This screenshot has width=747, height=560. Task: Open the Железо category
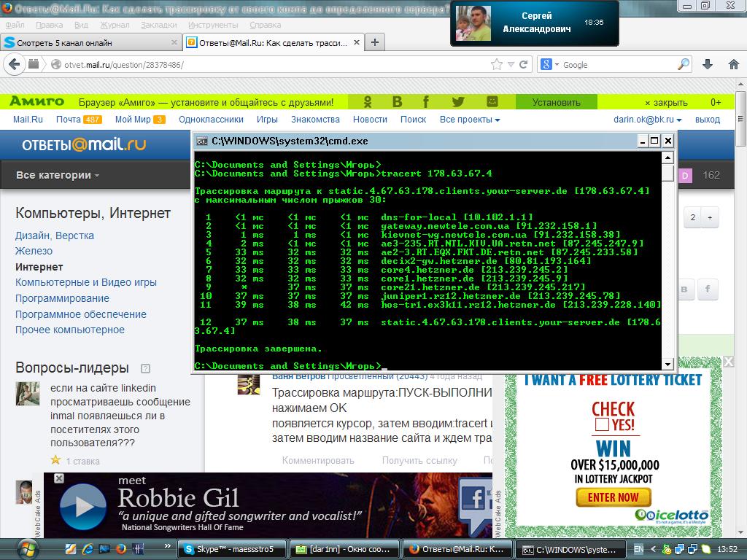34,251
